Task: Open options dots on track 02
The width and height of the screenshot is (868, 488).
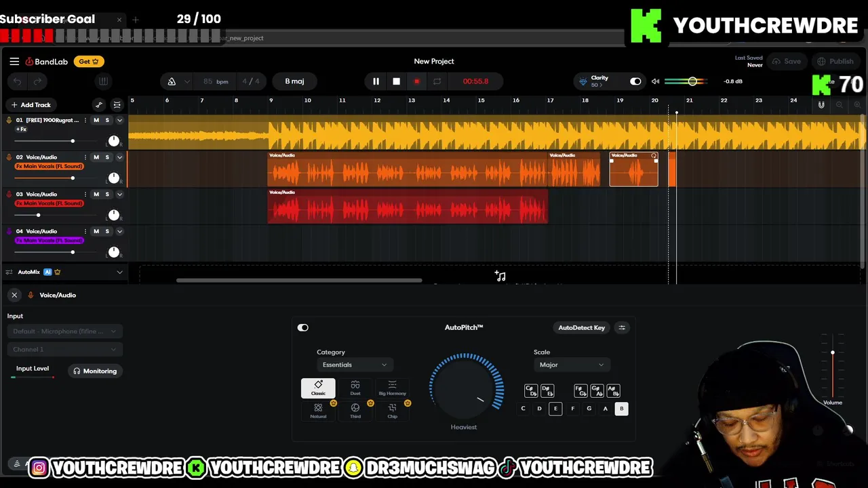Action: coord(85,157)
